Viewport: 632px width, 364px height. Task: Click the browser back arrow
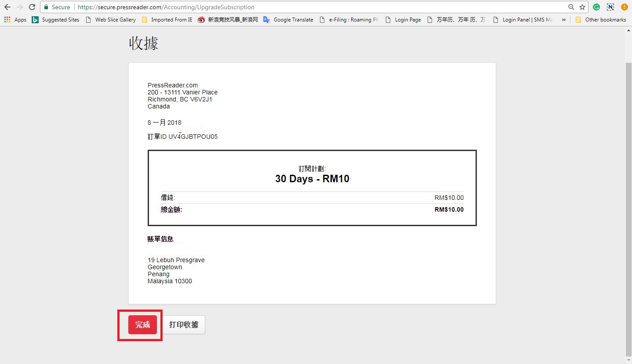click(x=7, y=7)
